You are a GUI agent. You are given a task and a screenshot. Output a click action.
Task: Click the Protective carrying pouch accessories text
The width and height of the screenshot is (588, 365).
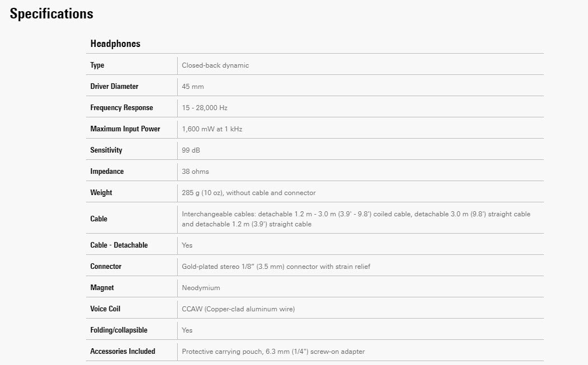(x=273, y=352)
